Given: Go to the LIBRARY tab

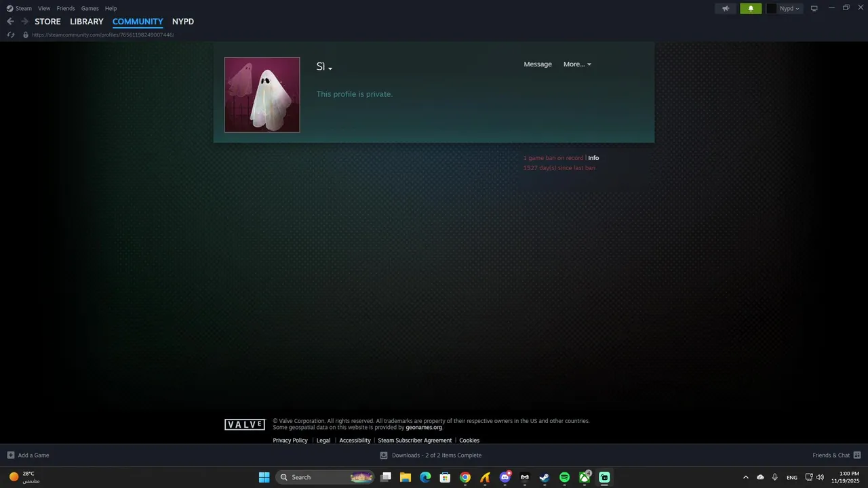Looking at the screenshot, I should pyautogui.click(x=87, y=22).
